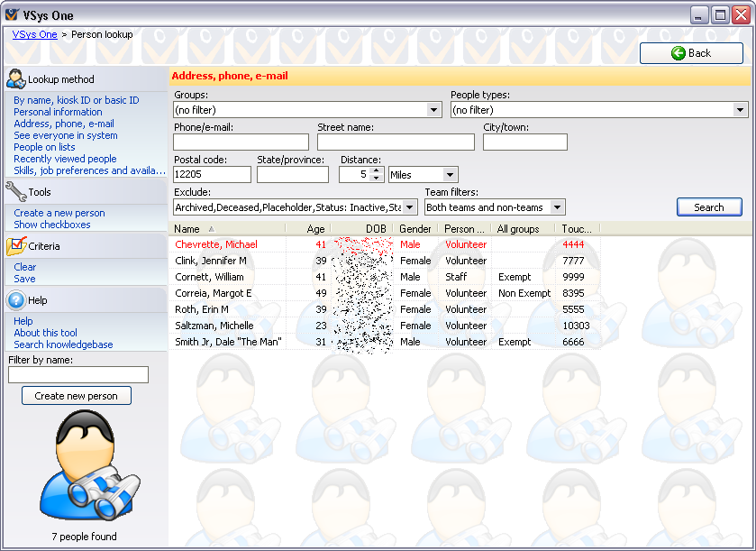
Task: Click the Postal code field containing 12205
Action: (x=212, y=174)
